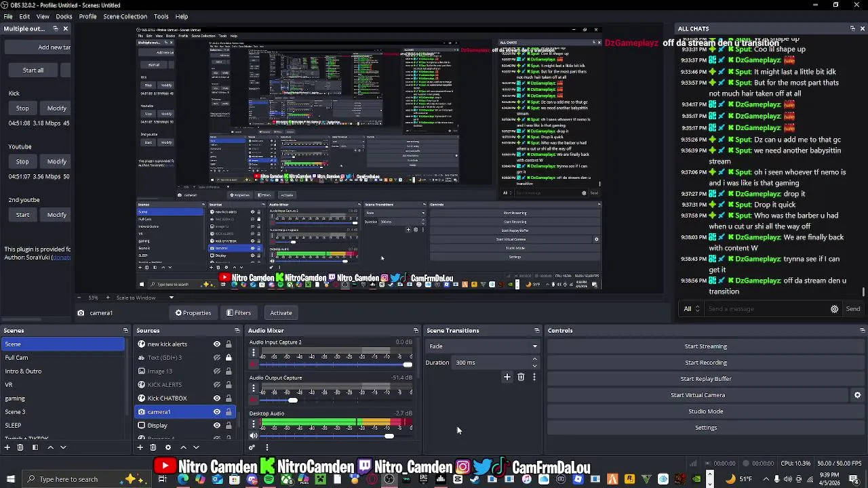The width and height of the screenshot is (868, 488).
Task: Zoom out the preview with the minus icon
Action: pyautogui.click(x=79, y=298)
